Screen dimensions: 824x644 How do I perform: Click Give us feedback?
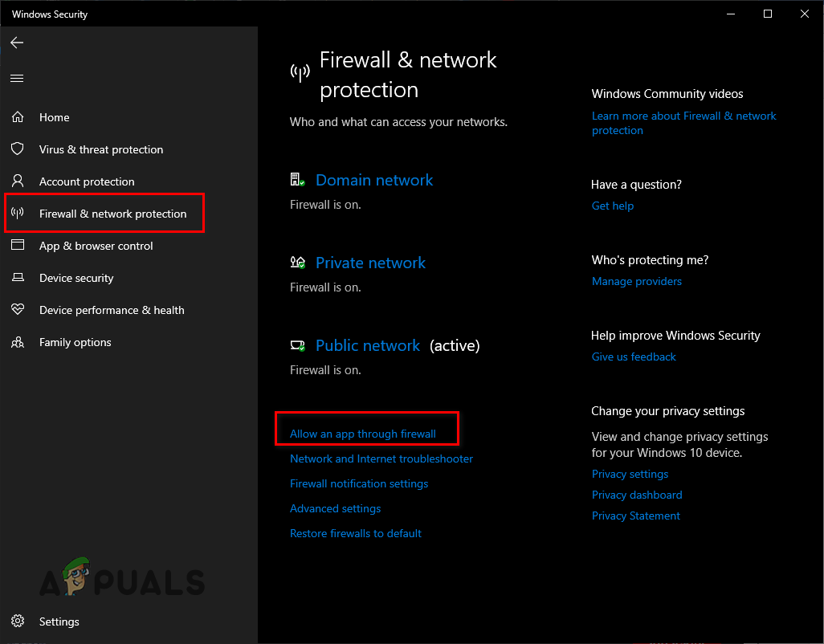pyautogui.click(x=634, y=357)
